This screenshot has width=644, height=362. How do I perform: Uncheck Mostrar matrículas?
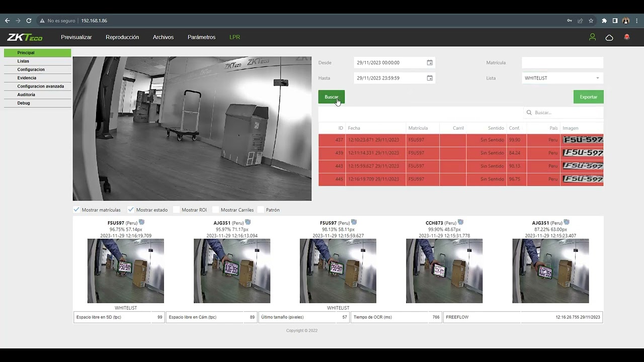pyautogui.click(x=76, y=210)
